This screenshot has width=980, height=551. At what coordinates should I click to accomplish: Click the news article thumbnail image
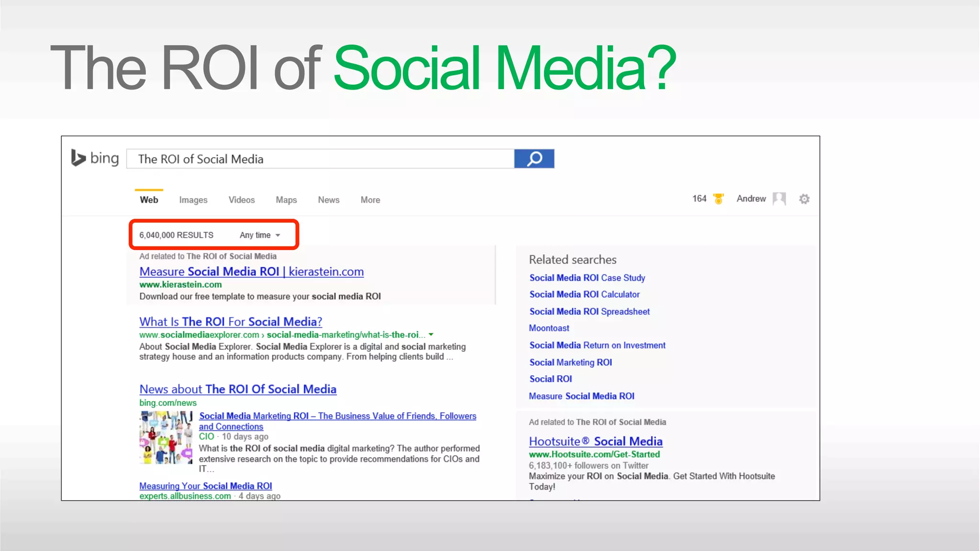click(166, 438)
